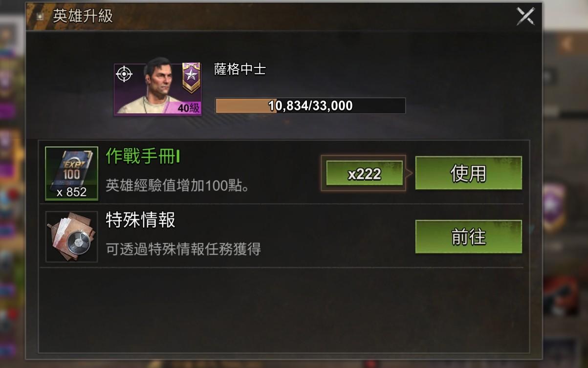Click the hero experience bar showing 10,834/33,000
The height and width of the screenshot is (368, 588).
310,106
